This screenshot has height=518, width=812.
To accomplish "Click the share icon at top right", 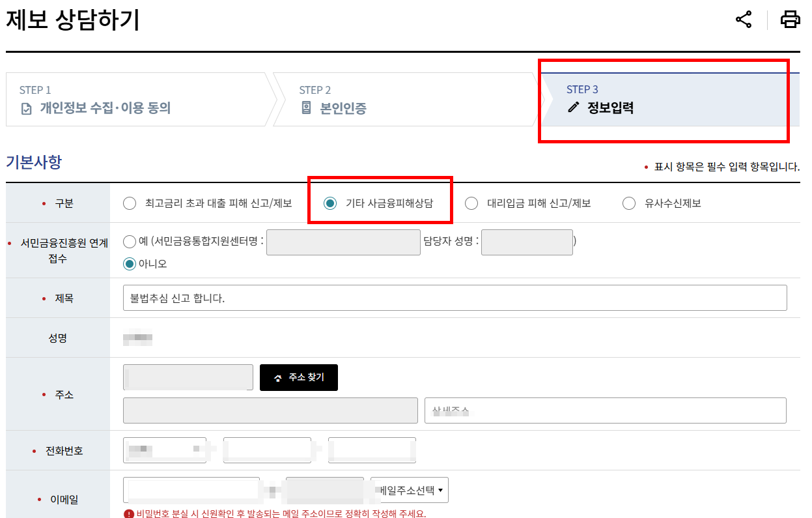I will tap(742, 20).
